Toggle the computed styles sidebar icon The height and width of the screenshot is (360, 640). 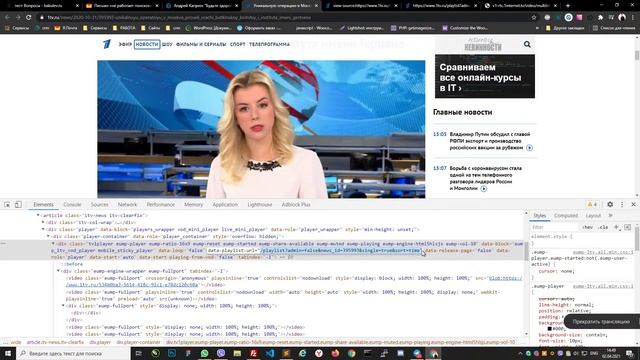pyautogui.click(x=627, y=227)
